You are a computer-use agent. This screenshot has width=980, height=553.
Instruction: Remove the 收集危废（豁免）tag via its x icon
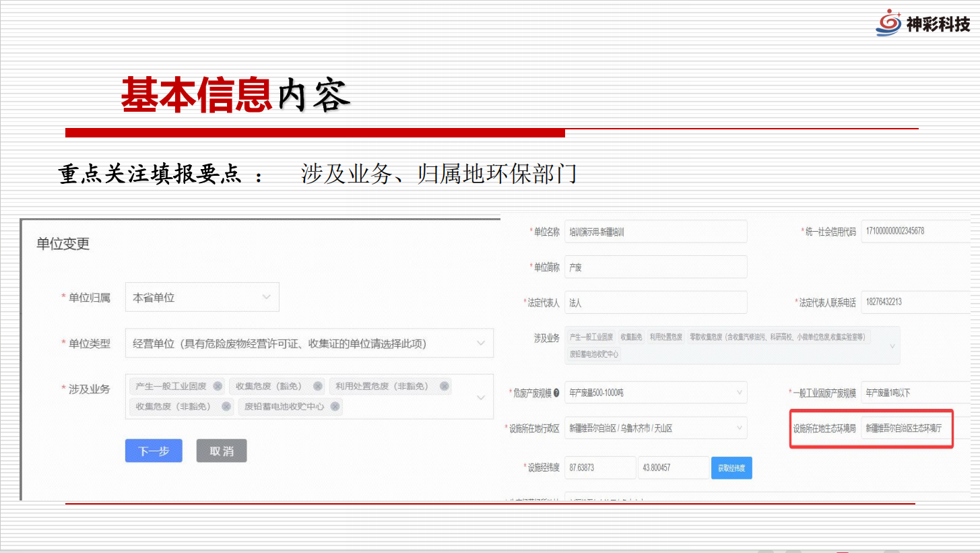click(x=318, y=386)
